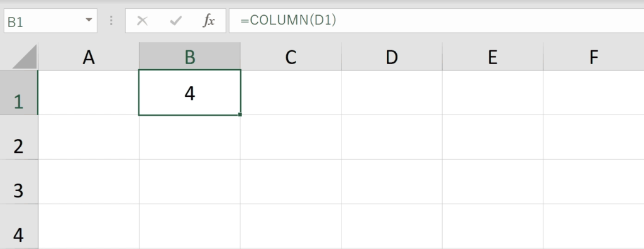
Task: Click the Cancel (X) formula icon
Action: point(142,21)
